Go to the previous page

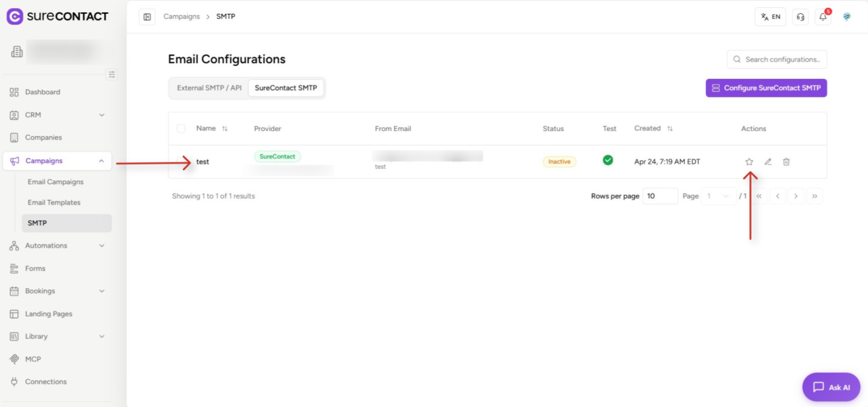click(x=778, y=196)
